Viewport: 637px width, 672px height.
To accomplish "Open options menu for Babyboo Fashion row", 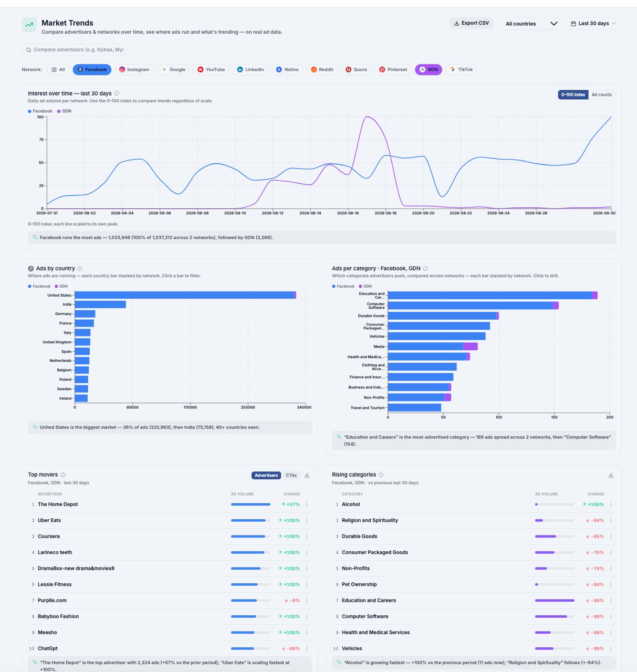I will click(307, 616).
